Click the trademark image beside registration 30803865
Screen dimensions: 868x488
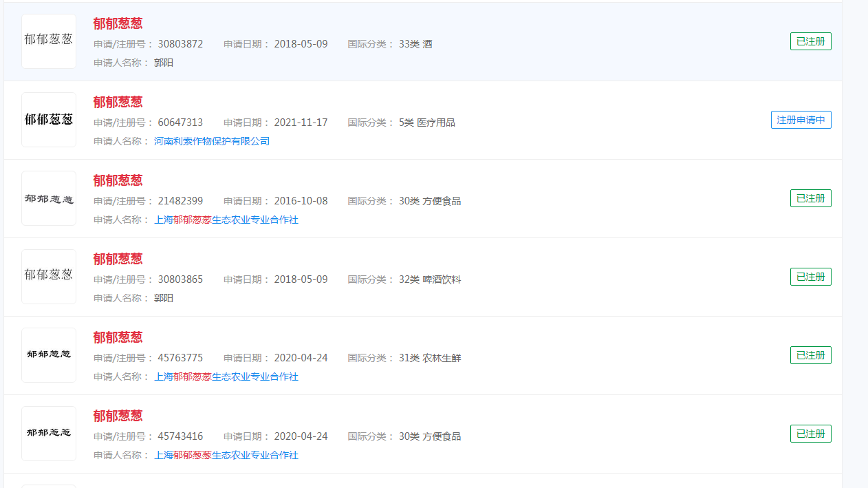click(48, 277)
